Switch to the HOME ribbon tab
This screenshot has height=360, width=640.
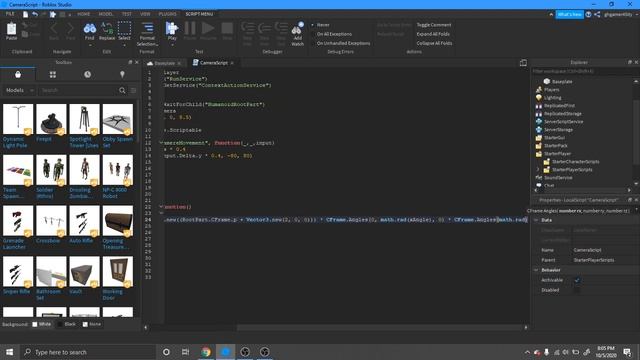tap(83, 14)
